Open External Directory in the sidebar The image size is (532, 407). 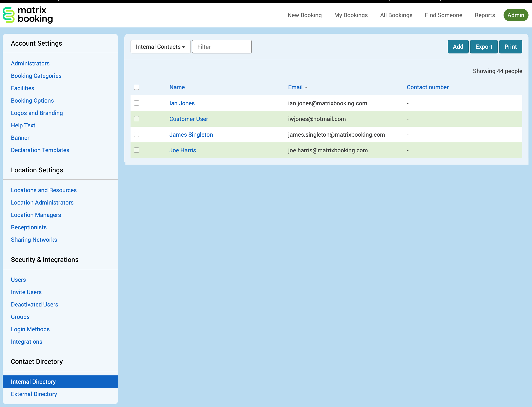pyautogui.click(x=34, y=394)
